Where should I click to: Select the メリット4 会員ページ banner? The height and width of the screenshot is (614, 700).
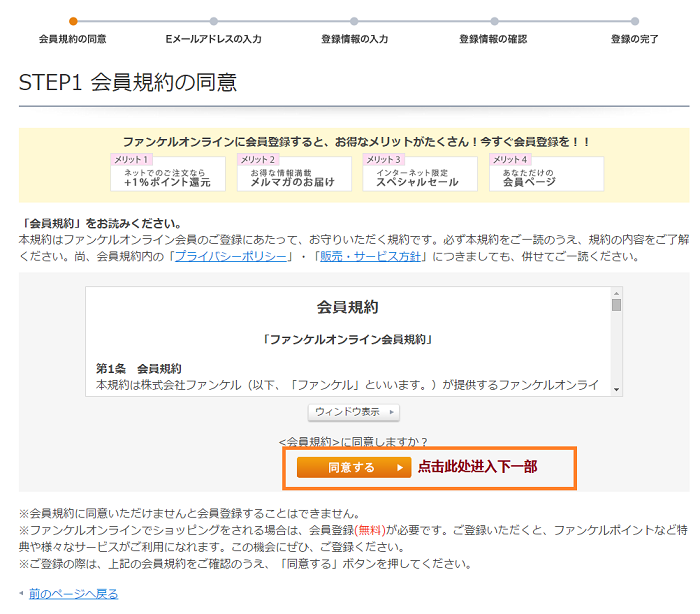click(547, 174)
